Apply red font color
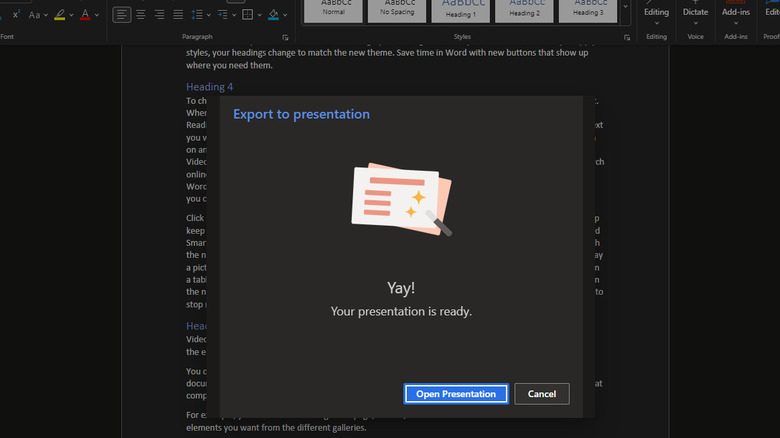Viewport: 780px width, 438px height. (84, 15)
